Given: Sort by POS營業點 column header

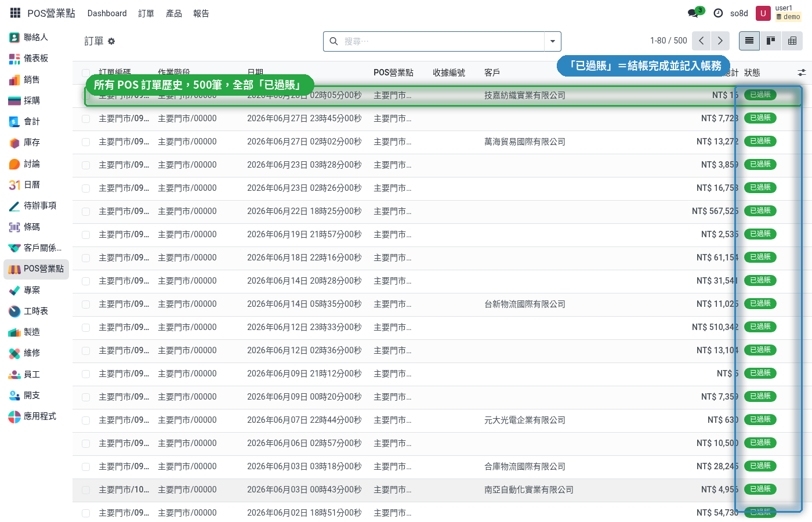Looking at the screenshot, I should [x=393, y=72].
